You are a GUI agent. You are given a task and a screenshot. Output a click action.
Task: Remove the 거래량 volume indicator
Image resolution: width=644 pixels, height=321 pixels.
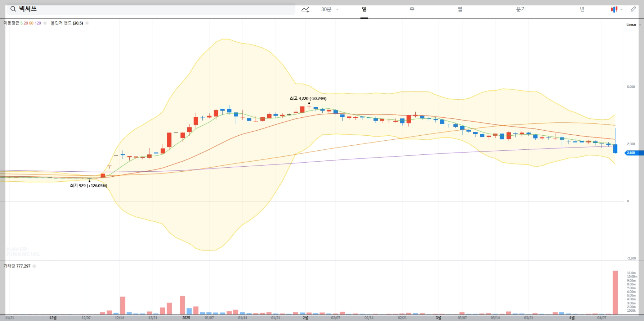click(x=35, y=266)
